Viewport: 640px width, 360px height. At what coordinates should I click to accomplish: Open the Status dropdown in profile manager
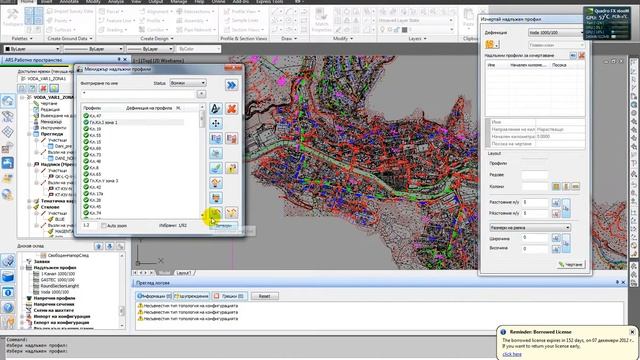[x=188, y=83]
